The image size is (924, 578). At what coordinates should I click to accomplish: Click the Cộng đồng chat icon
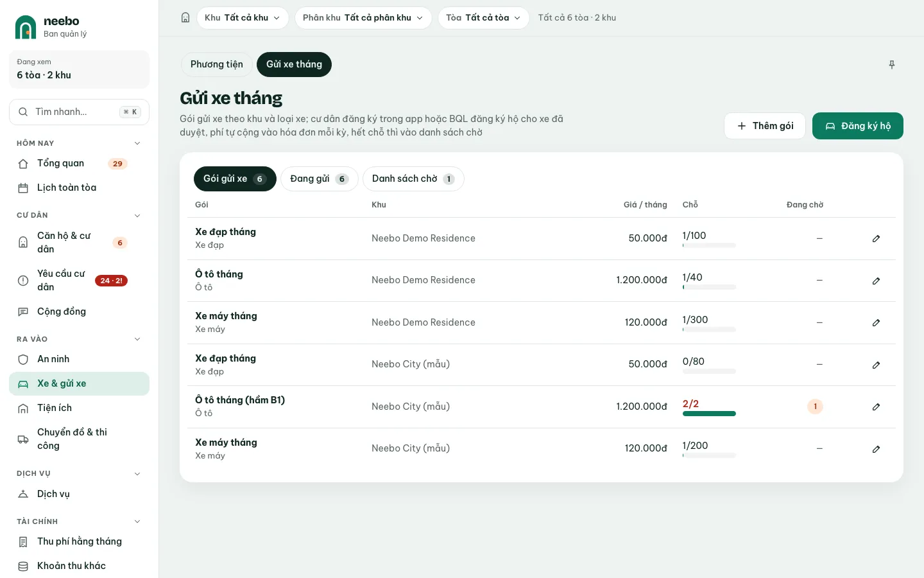coord(23,312)
